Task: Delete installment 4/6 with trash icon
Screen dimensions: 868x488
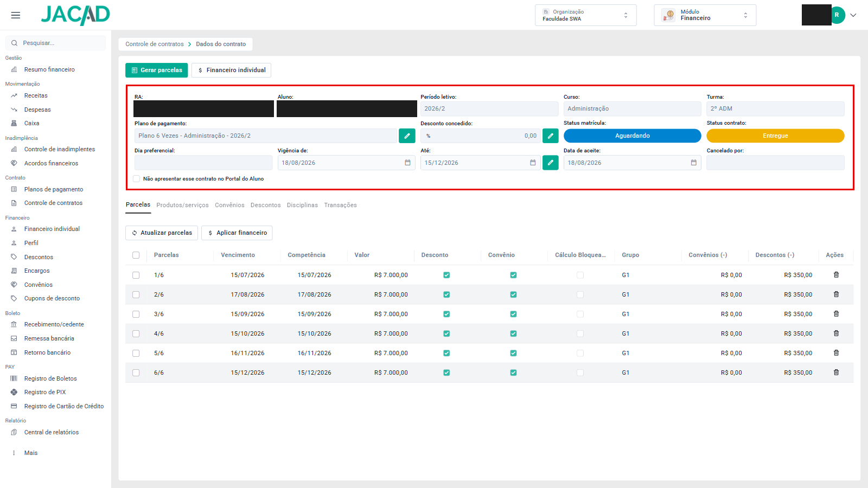Action: [x=836, y=333]
